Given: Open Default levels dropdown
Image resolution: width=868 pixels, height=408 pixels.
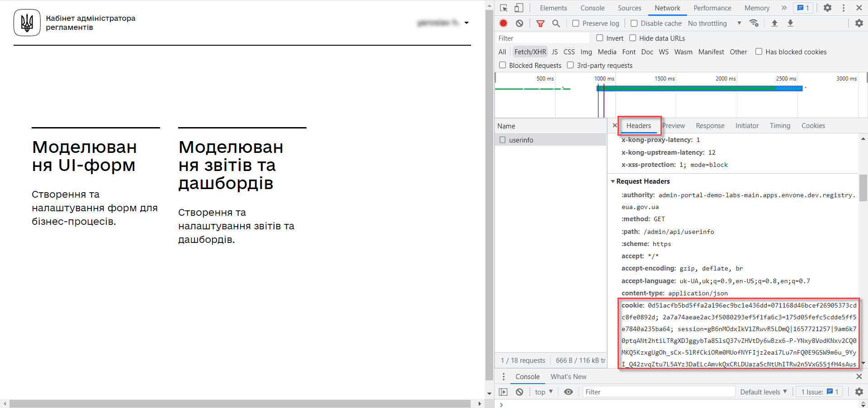Looking at the screenshot, I should click(764, 392).
